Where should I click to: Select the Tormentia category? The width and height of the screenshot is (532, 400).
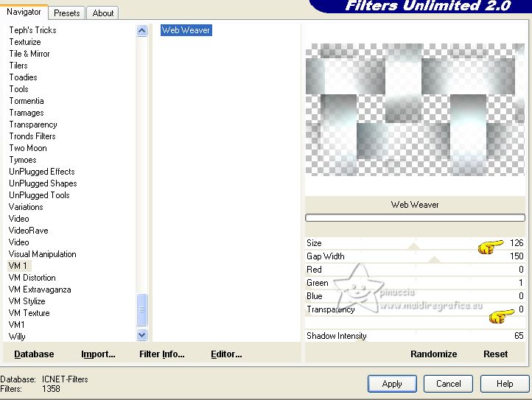(27, 101)
